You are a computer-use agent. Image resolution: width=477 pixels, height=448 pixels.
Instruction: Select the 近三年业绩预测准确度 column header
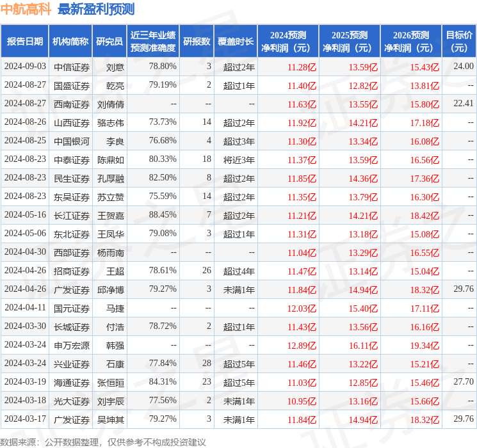click(x=153, y=41)
